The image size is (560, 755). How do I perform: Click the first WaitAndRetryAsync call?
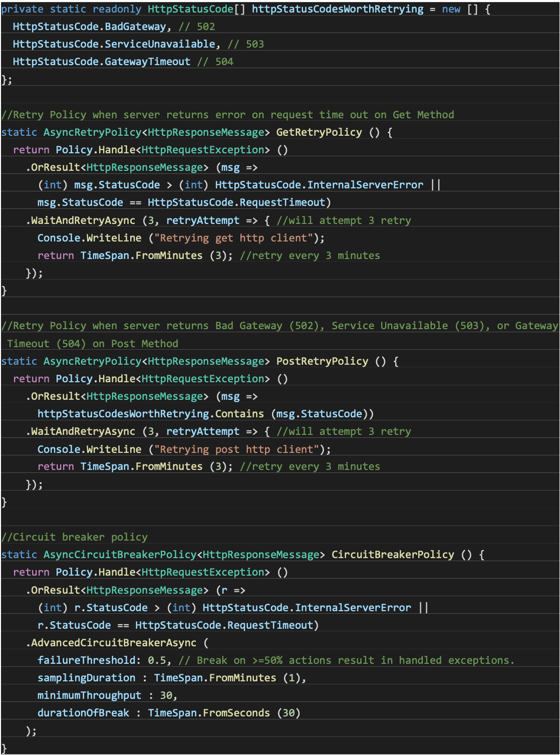pos(81,220)
